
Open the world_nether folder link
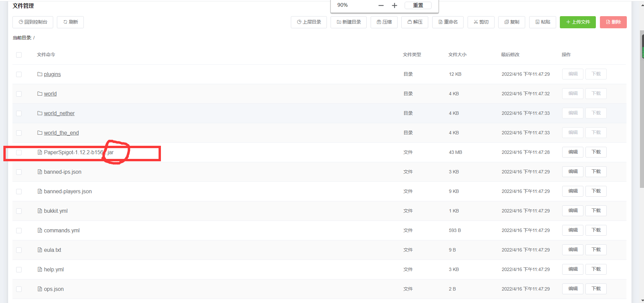59,113
